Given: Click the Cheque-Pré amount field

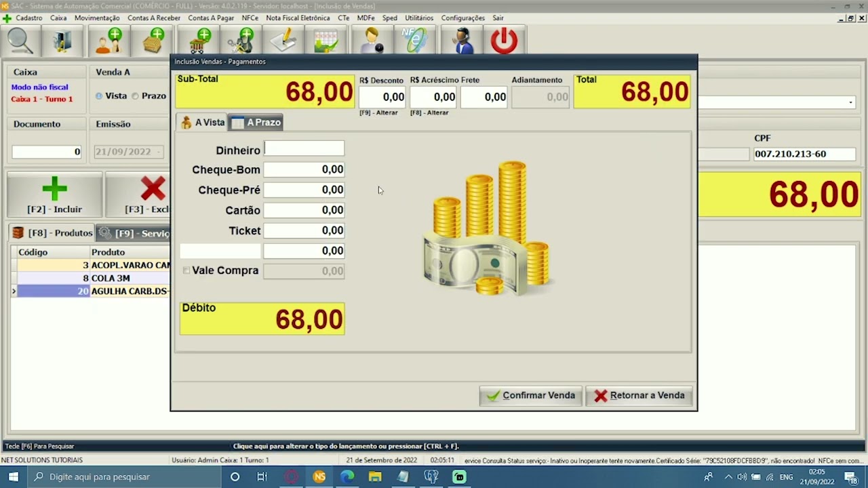Looking at the screenshot, I should tap(304, 190).
